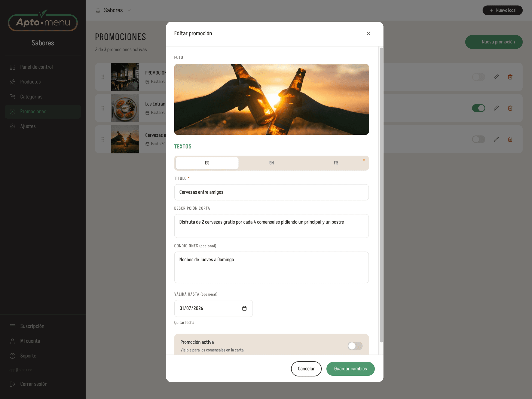Toggle the Cervezas promotion switch in list
Image resolution: width=532 pixels, height=399 pixels.
click(x=478, y=139)
